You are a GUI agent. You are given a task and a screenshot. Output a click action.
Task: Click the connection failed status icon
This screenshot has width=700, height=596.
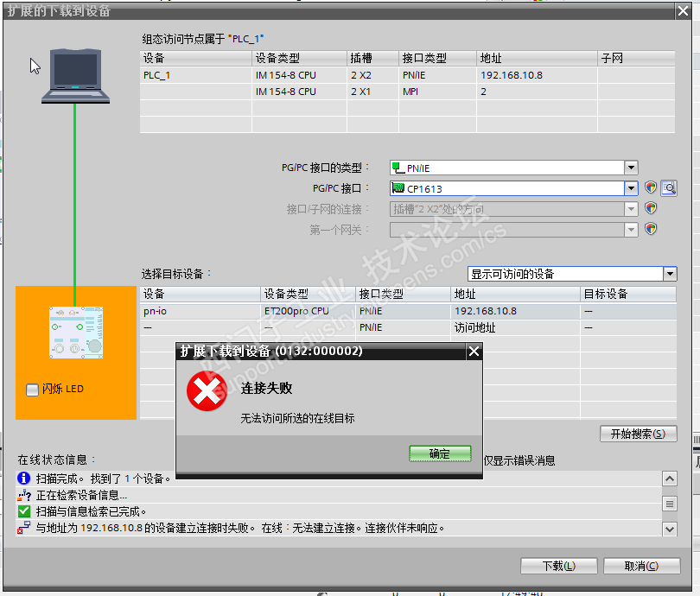[23, 527]
